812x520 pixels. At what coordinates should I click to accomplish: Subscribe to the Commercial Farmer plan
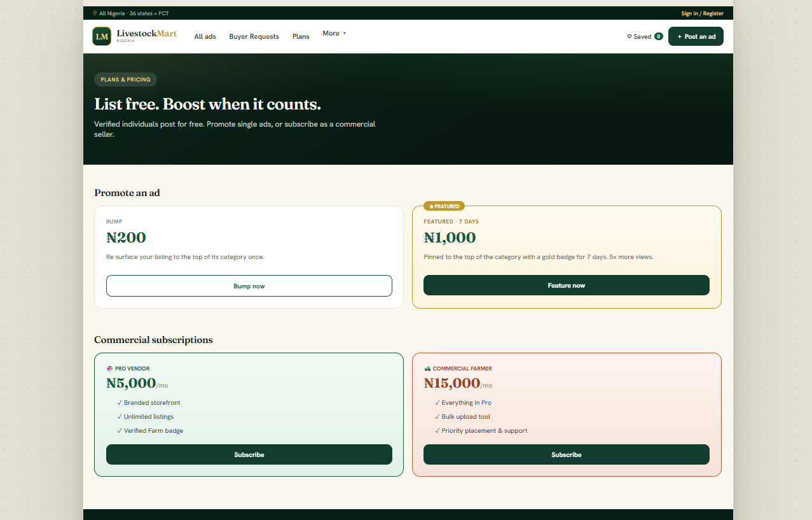567,454
